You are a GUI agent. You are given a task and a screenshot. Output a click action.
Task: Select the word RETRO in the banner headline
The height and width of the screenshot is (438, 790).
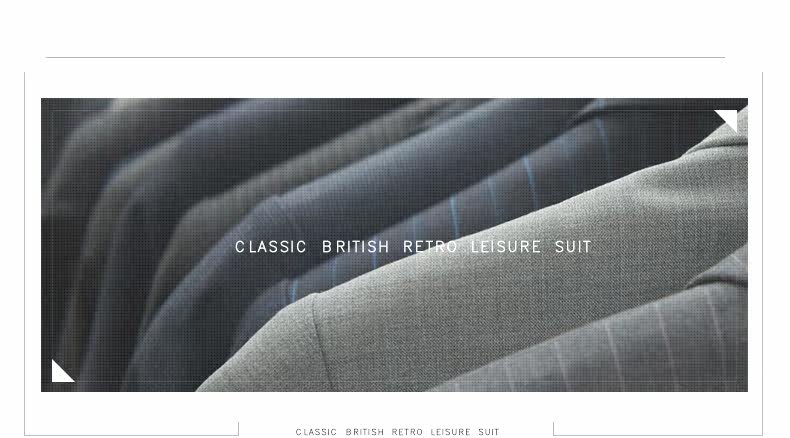[430, 247]
